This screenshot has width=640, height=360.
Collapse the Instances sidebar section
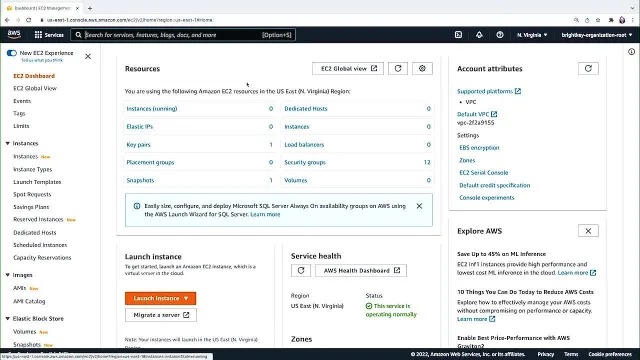pyautogui.click(x=8, y=143)
